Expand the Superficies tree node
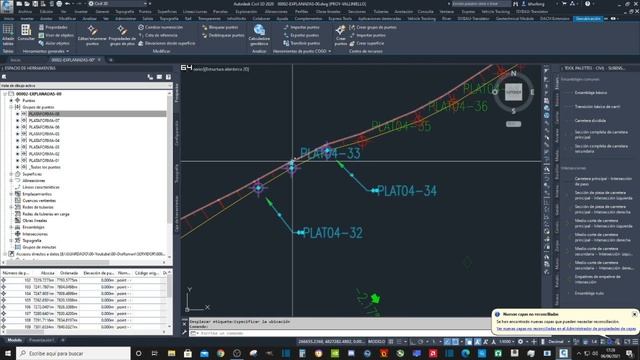Viewport: 640px width, 360px height. point(11,174)
